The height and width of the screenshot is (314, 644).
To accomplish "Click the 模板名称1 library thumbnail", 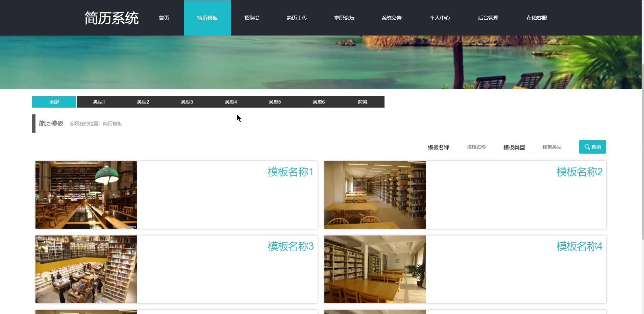I will click(86, 195).
